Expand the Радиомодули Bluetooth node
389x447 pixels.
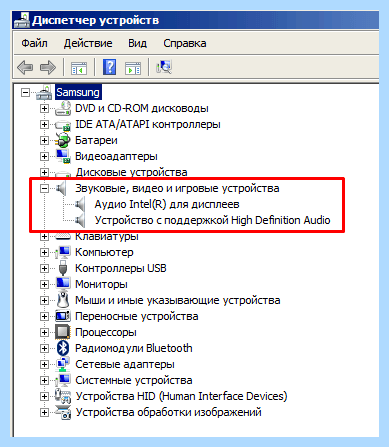(44, 348)
